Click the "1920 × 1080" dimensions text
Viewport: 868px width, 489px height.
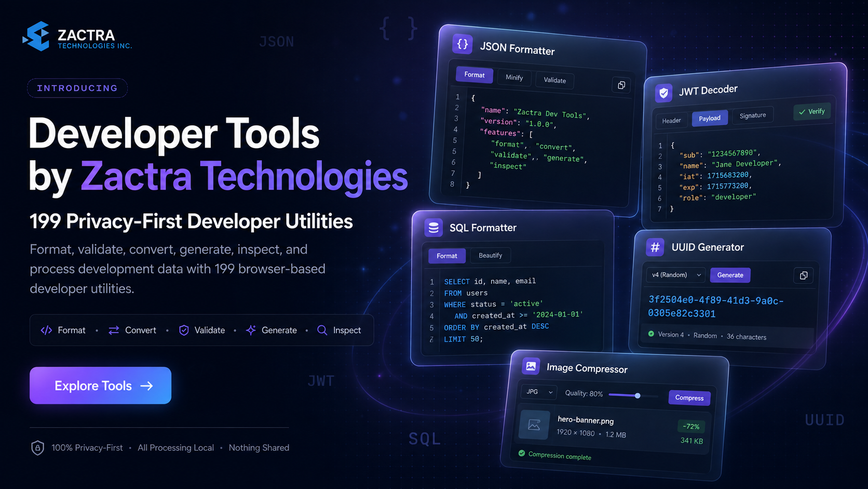576,432
